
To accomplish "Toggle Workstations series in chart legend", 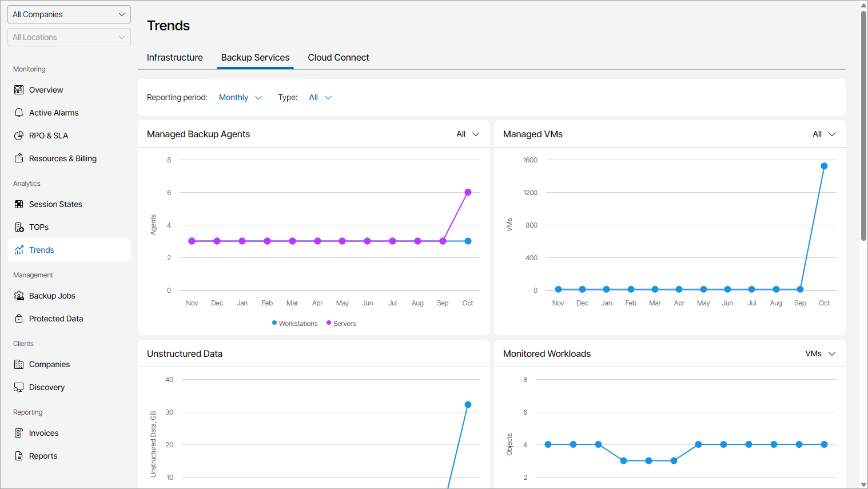I will (x=294, y=324).
